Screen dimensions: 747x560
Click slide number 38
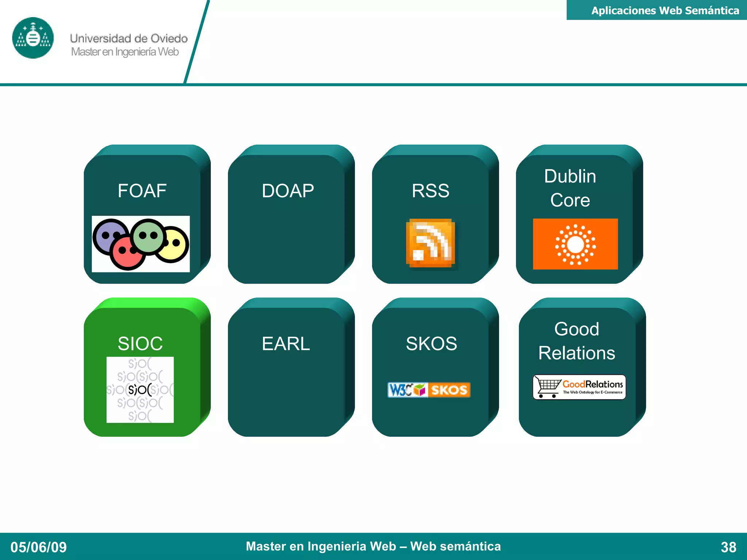(x=728, y=547)
